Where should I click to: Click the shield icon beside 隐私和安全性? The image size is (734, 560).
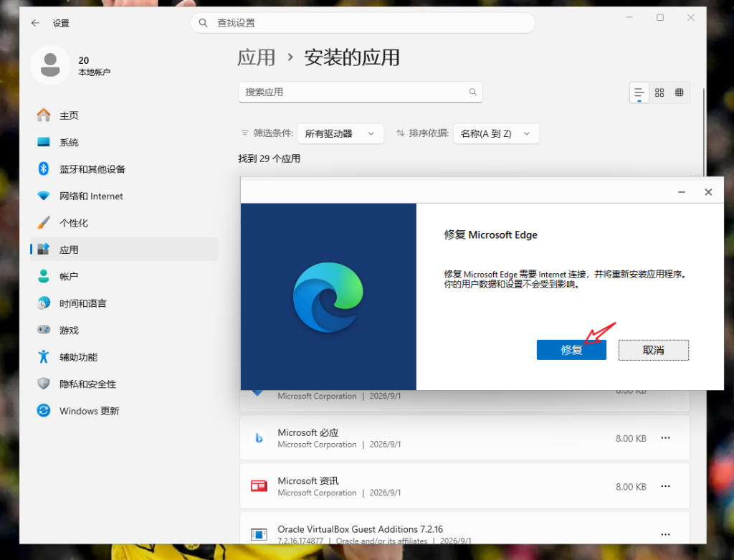pos(44,384)
